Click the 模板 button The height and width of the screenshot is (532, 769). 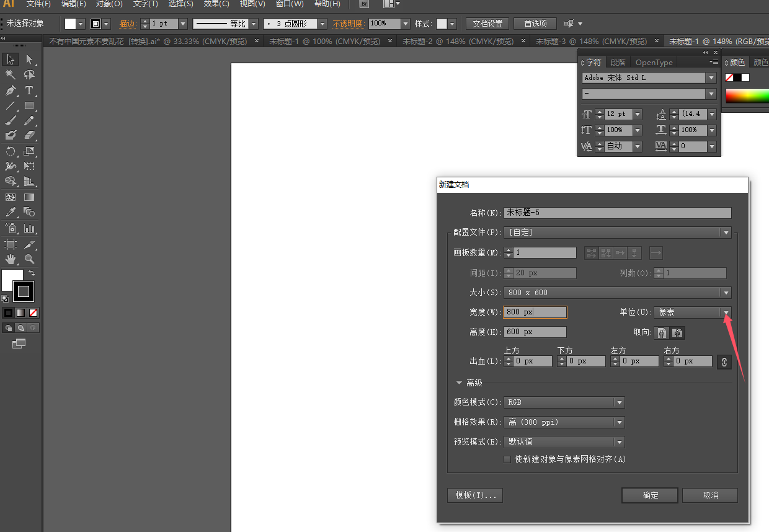click(x=474, y=495)
